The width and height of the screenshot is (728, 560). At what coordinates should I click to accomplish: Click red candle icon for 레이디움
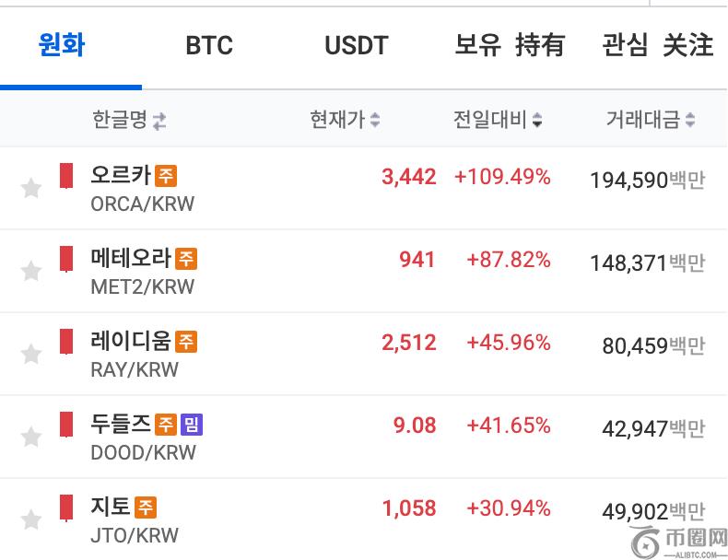66,342
